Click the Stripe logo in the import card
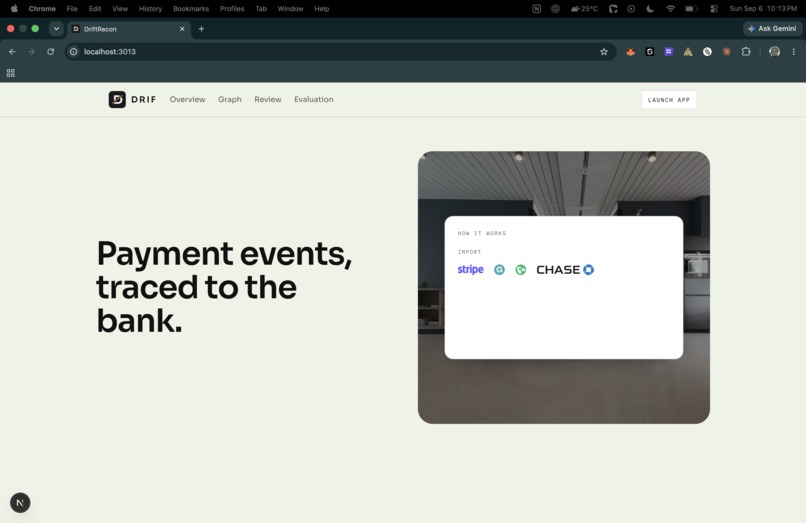 [x=470, y=269]
